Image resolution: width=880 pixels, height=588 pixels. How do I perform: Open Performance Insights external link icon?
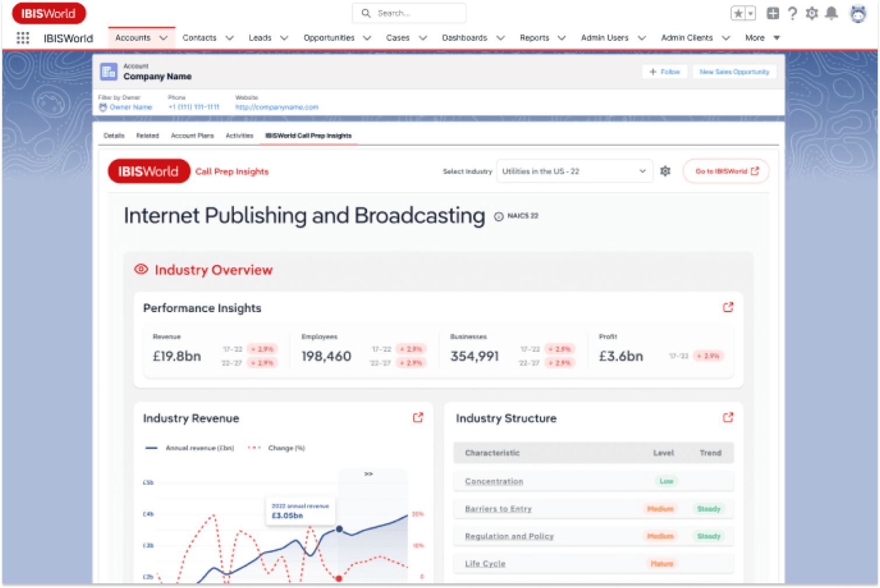pos(728,307)
